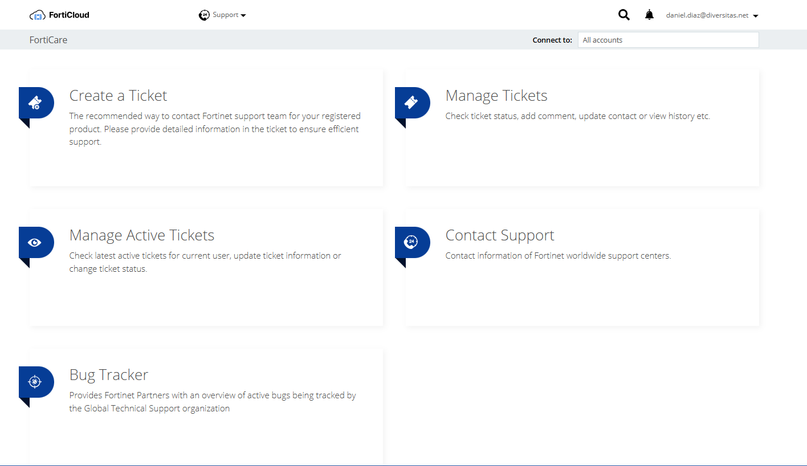Screen dimensions: 807x466
Task: Click the Manage Active Tickets eye icon
Action: coord(35,242)
